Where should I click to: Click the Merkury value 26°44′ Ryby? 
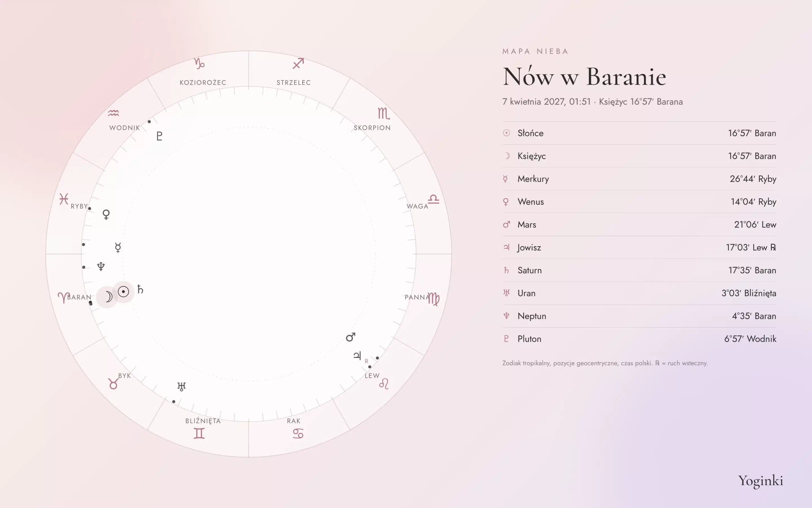tap(753, 179)
